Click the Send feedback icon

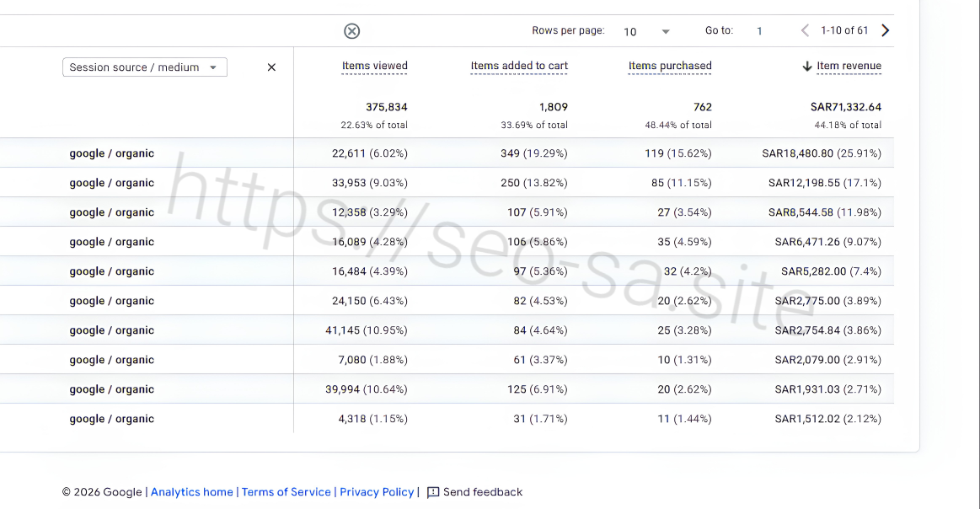coord(433,492)
